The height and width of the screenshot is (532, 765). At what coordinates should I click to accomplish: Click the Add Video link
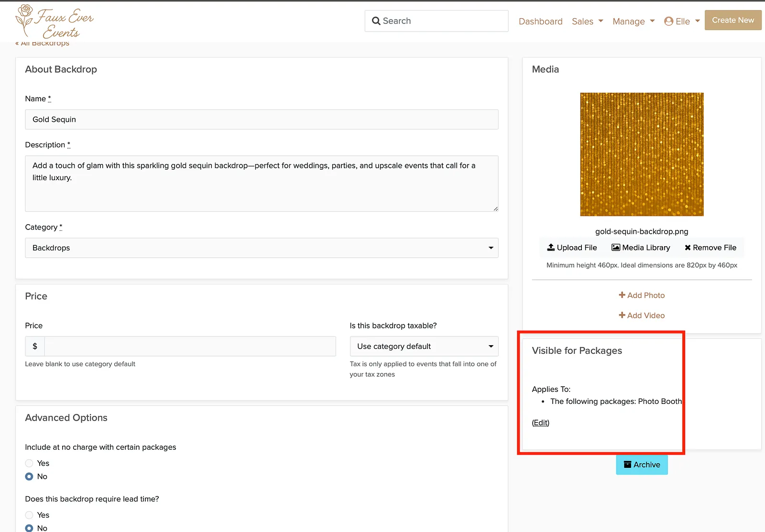(x=642, y=315)
